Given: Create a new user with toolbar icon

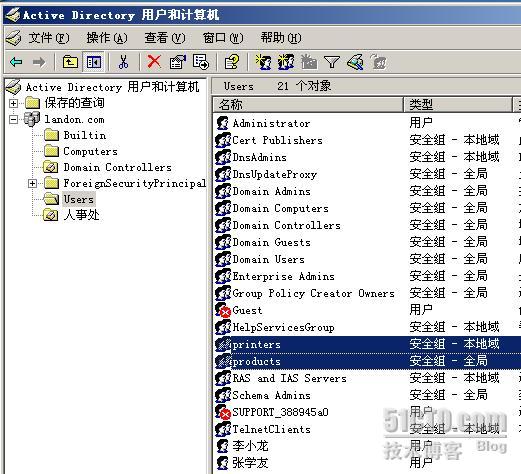Looking at the screenshot, I should [263, 62].
